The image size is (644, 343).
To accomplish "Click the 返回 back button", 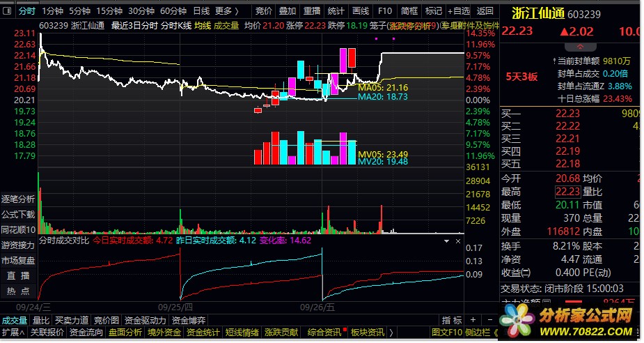I will (x=485, y=11).
